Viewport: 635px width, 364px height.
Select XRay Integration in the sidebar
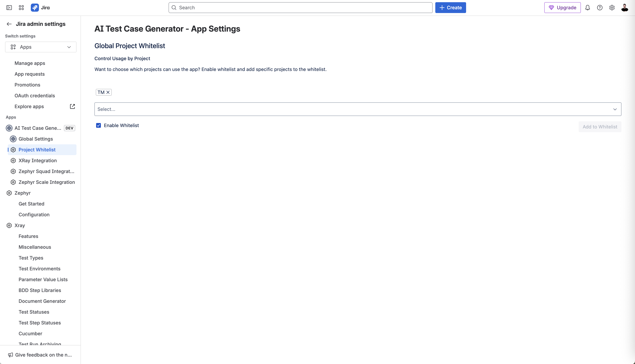pyautogui.click(x=38, y=160)
